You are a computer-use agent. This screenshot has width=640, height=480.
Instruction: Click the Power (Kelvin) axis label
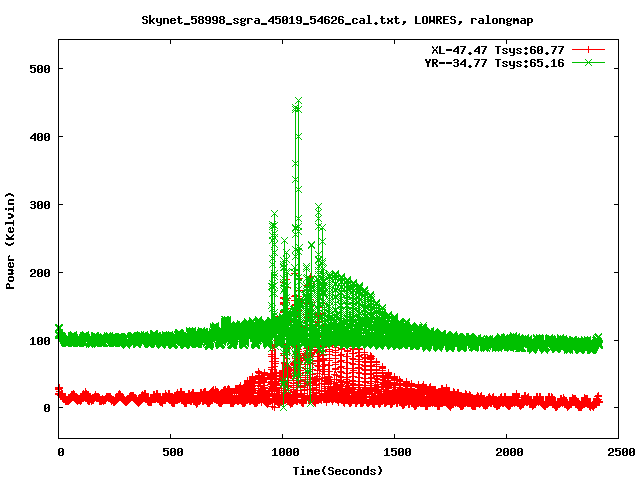10,241
